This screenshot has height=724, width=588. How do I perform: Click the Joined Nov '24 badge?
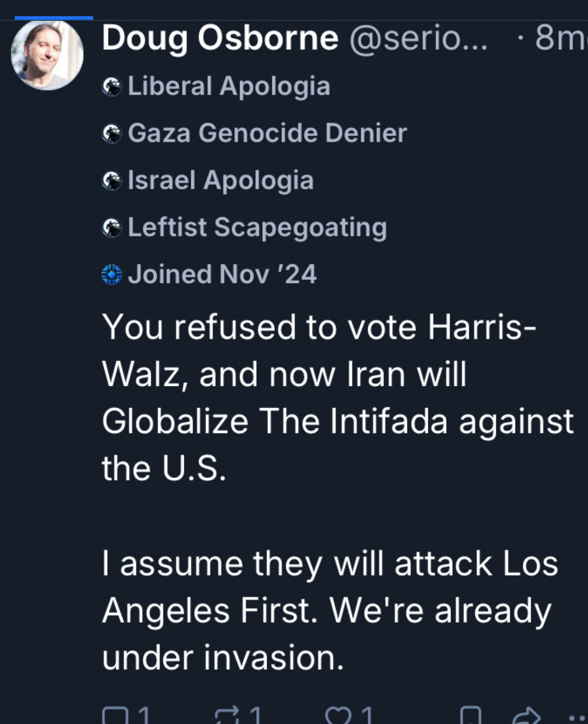click(x=222, y=274)
